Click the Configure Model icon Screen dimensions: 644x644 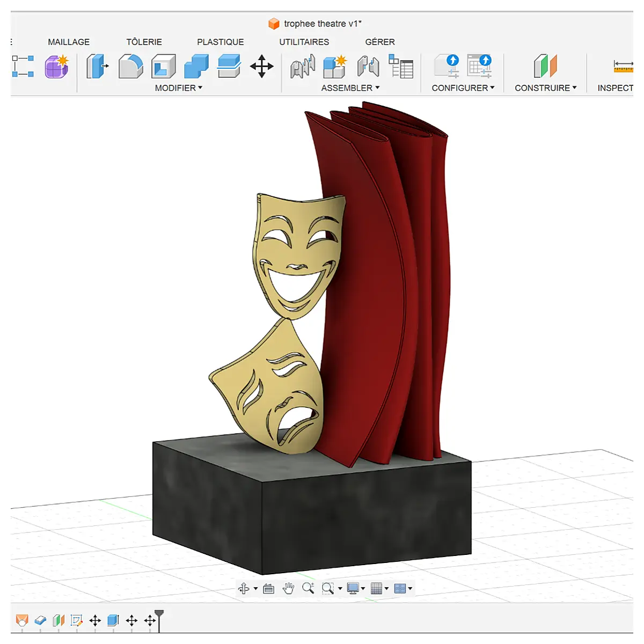pos(447,67)
